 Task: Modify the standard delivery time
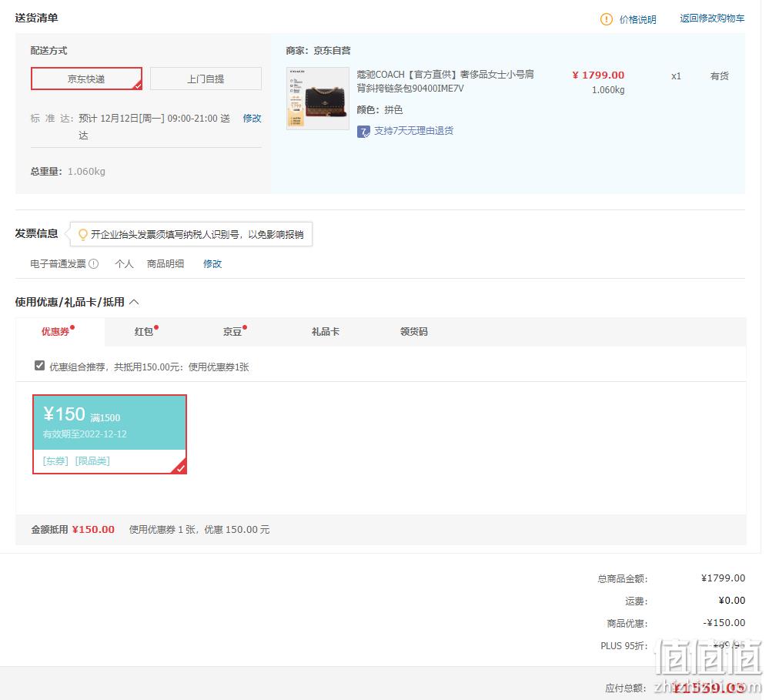[x=252, y=119]
